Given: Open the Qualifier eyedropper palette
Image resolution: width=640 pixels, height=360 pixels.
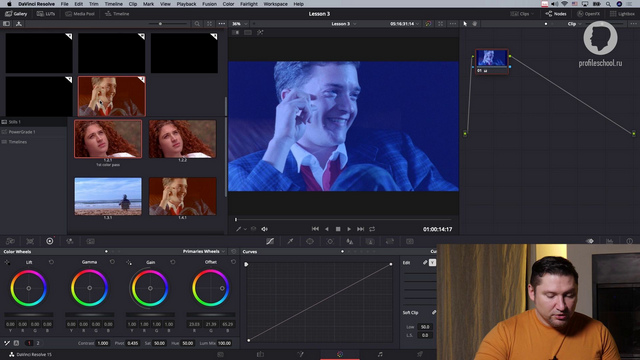Looking at the screenshot, I should click(x=290, y=241).
